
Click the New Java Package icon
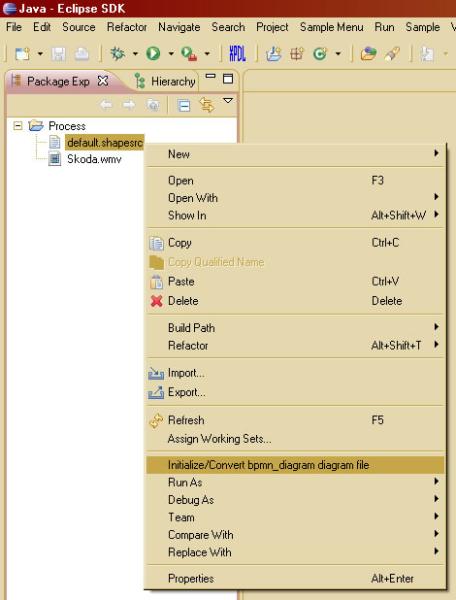296,53
